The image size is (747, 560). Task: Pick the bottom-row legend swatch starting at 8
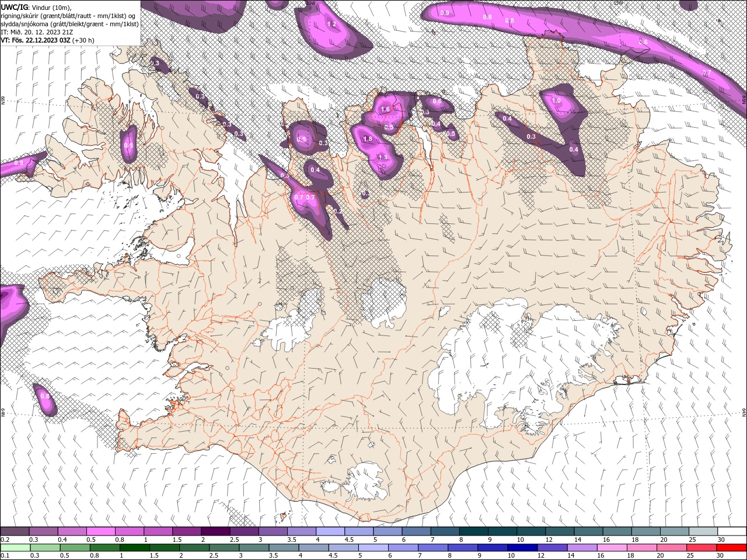[463, 548]
